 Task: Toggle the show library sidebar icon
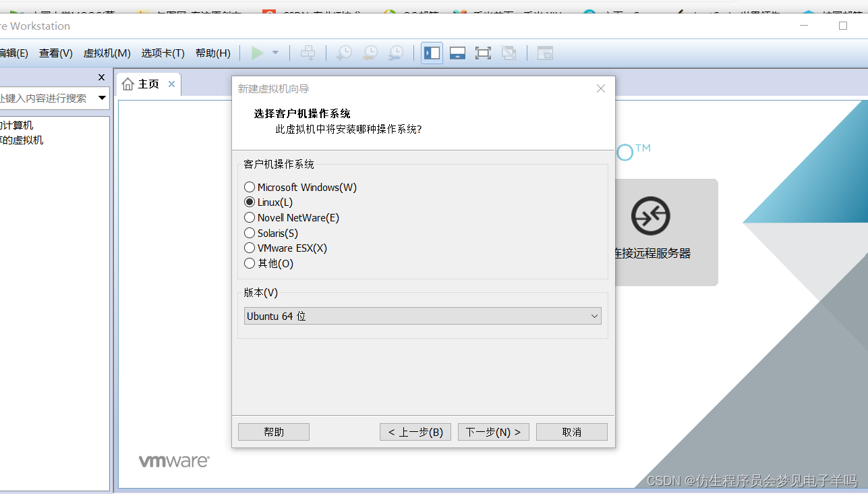click(x=432, y=53)
